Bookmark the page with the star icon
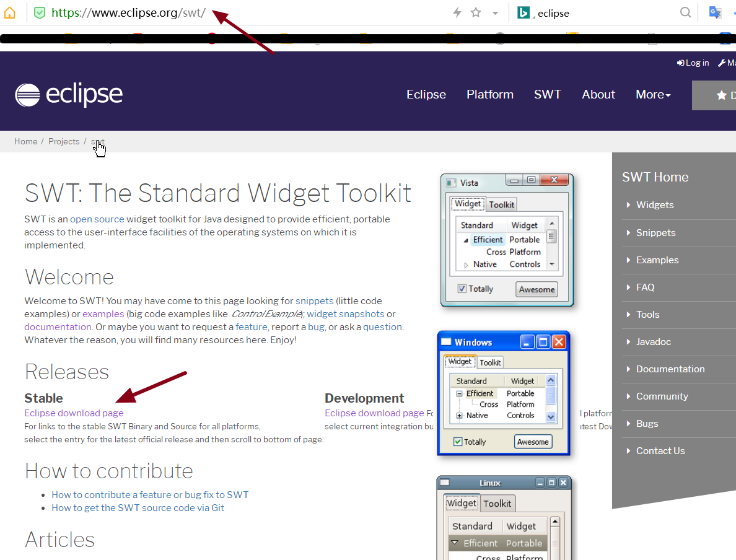Image resolution: width=736 pixels, height=560 pixels. point(476,12)
